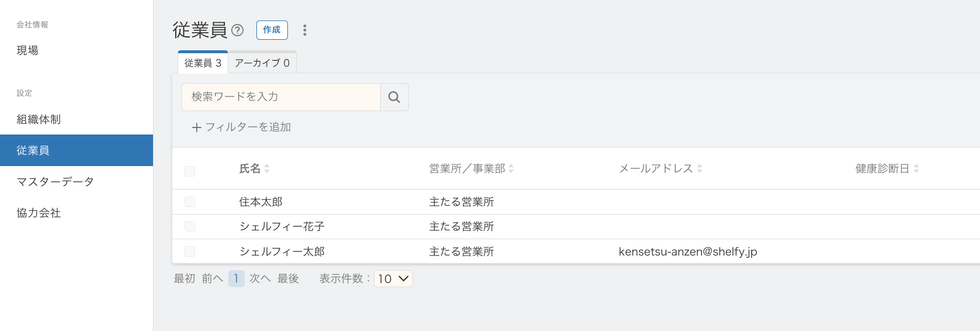Check the box for 住本太郎 row

[x=190, y=202]
